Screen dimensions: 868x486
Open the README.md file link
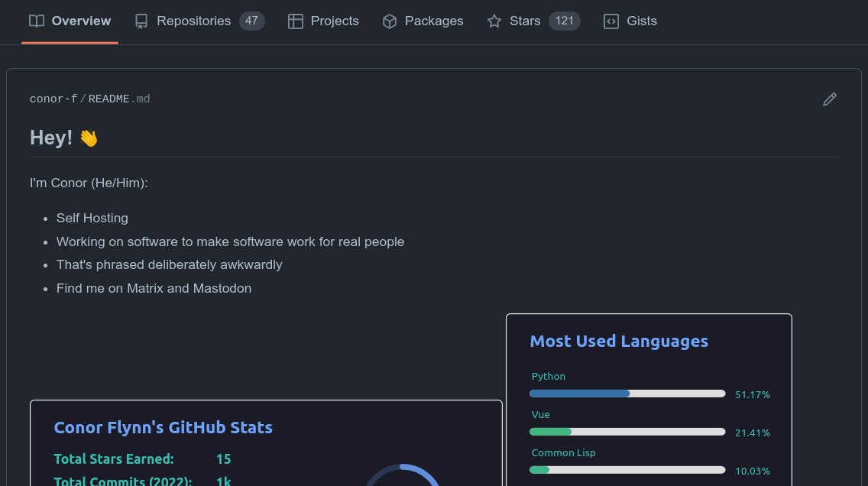pyautogui.click(x=119, y=99)
